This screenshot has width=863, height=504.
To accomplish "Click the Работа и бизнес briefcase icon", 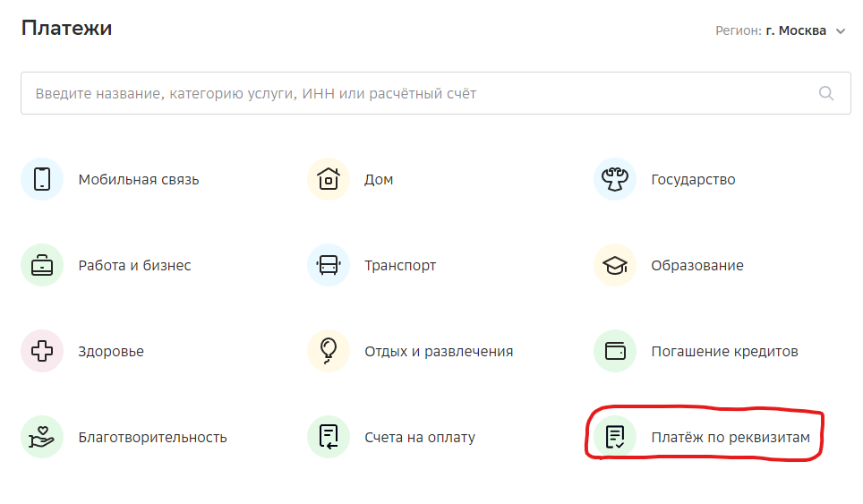I will pos(42,265).
